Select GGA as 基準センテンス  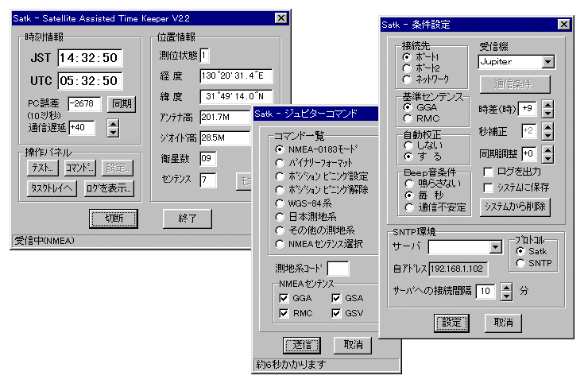coord(408,107)
